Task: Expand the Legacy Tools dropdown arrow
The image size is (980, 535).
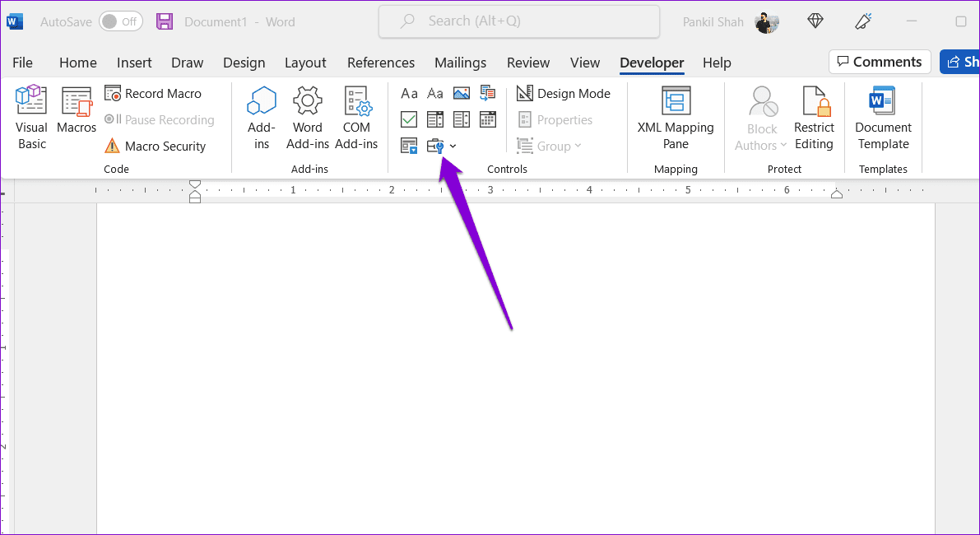Action: [453, 147]
